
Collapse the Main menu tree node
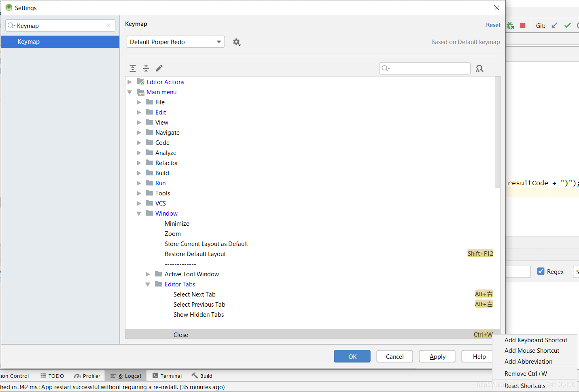130,92
